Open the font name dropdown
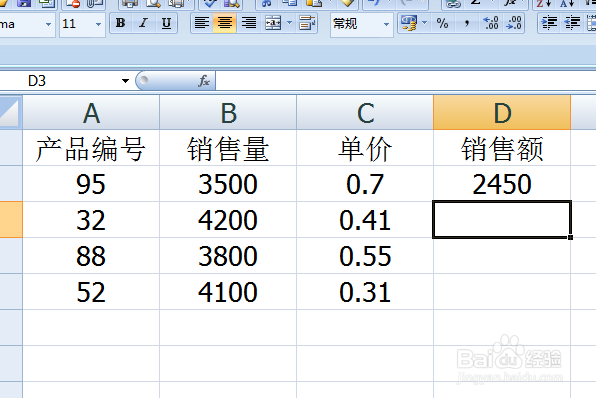This screenshot has height=398, width=596. [x=48, y=24]
